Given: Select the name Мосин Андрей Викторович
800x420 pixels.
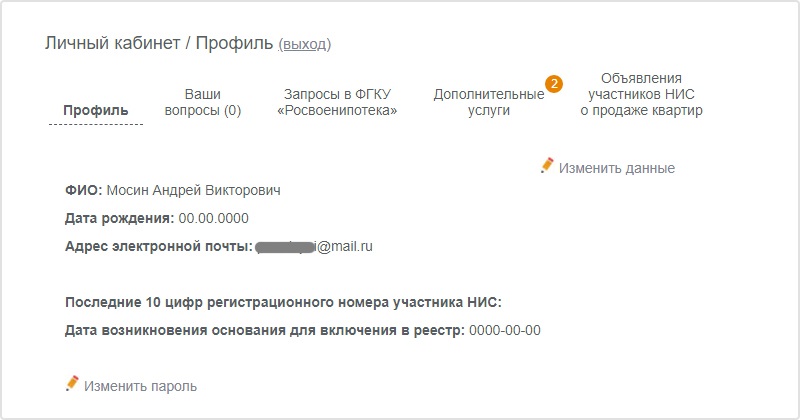Looking at the screenshot, I should coord(193,190).
